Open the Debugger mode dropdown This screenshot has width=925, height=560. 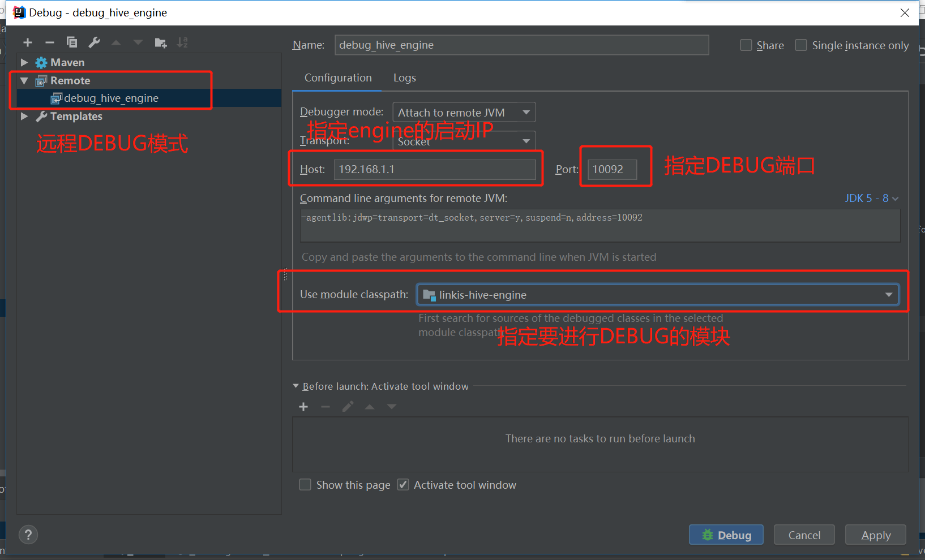coord(464,113)
